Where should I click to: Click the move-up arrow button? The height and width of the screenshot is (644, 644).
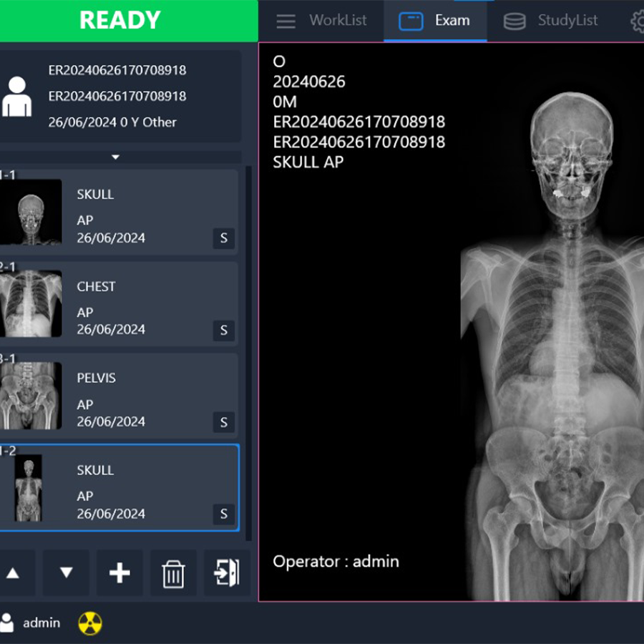(x=13, y=572)
